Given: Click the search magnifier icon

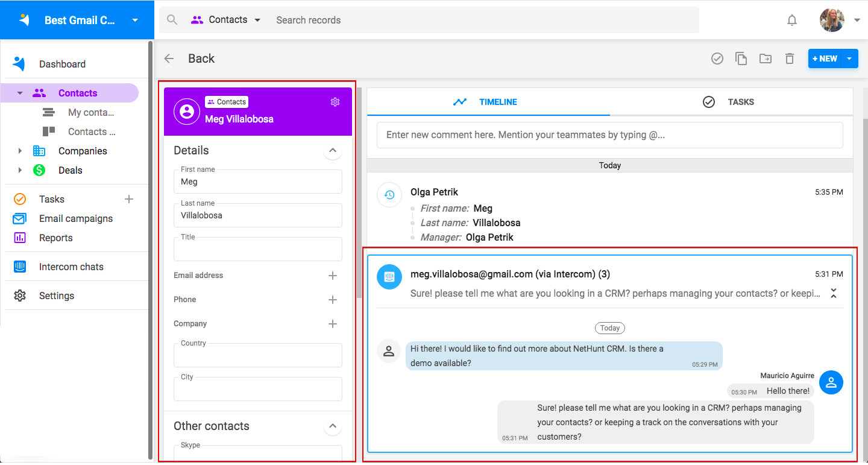Looking at the screenshot, I should click(x=172, y=20).
